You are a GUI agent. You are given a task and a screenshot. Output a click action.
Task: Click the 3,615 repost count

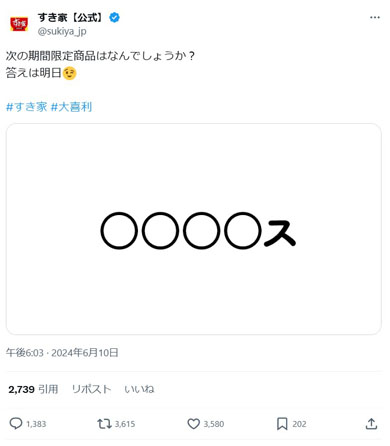click(125, 424)
